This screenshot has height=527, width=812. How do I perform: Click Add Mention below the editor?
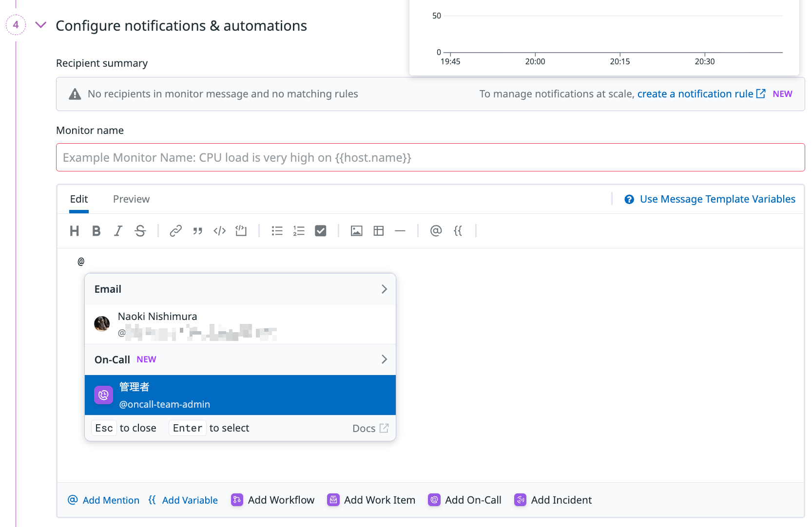[x=103, y=500]
